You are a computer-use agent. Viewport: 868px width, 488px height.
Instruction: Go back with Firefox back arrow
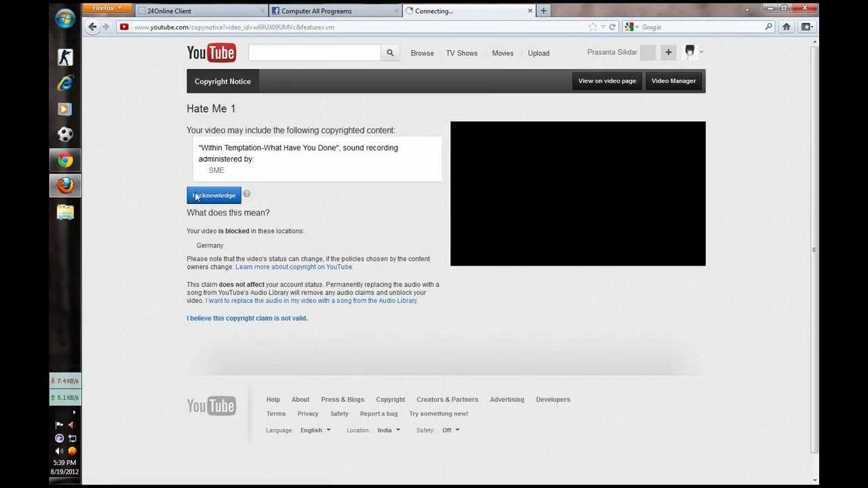click(92, 27)
